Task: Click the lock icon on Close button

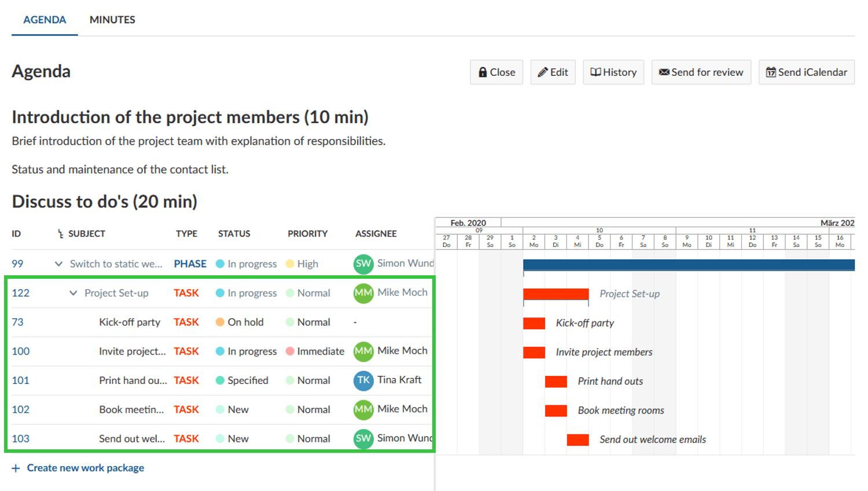Action: pos(483,72)
